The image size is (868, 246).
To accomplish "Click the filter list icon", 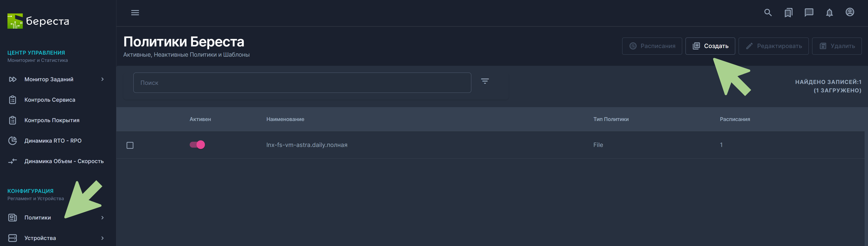I will pos(484,81).
